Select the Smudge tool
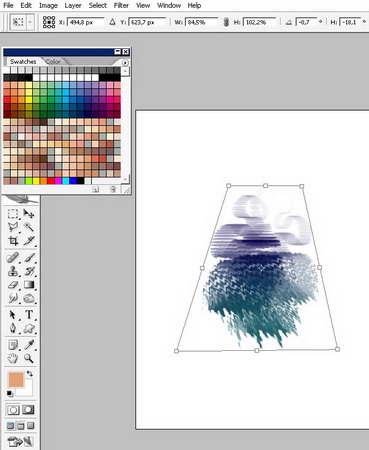 (x=13, y=298)
